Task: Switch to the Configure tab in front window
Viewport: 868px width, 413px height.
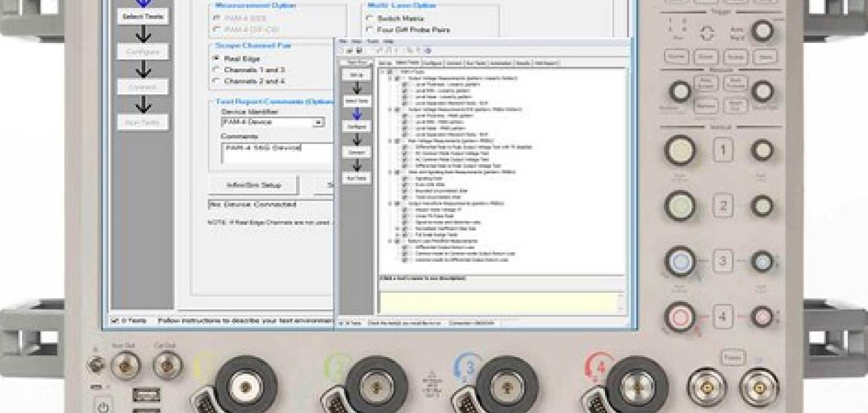Action: (432, 63)
